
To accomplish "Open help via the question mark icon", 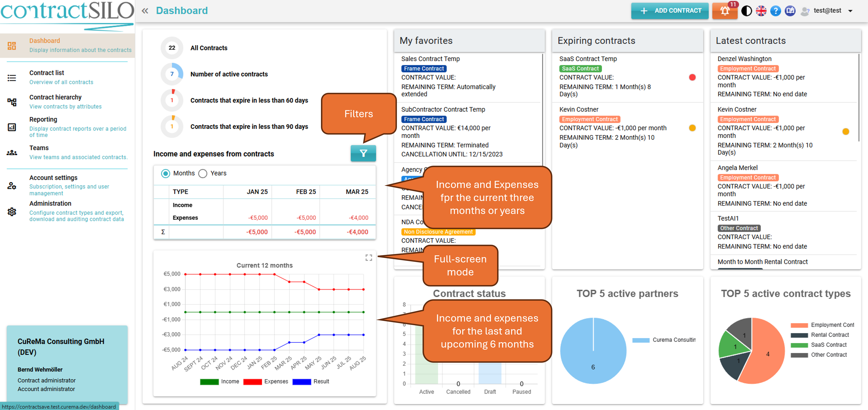I will pyautogui.click(x=775, y=10).
